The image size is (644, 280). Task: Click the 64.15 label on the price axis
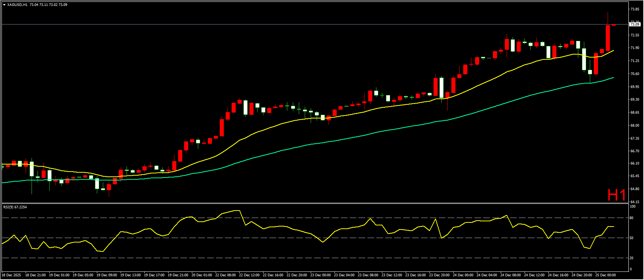(x=634, y=202)
